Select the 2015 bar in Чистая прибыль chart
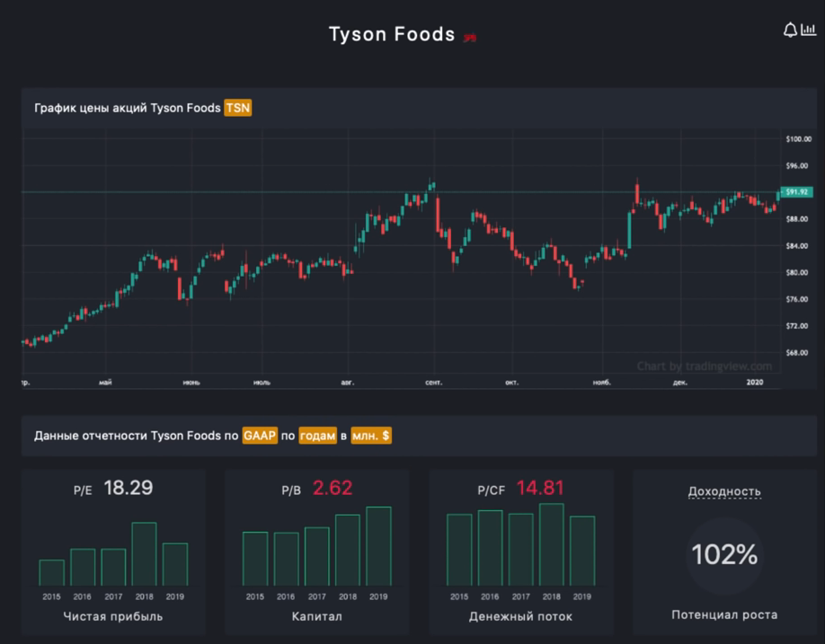This screenshot has width=825, height=644. 51,573
